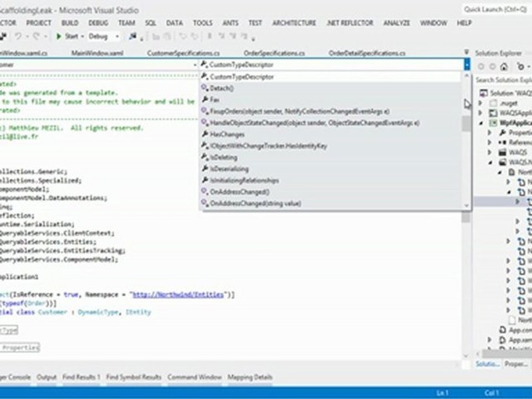Viewport: 532px width, 399px height.
Task: Open the Start button dropdown arrow
Action: [83, 37]
